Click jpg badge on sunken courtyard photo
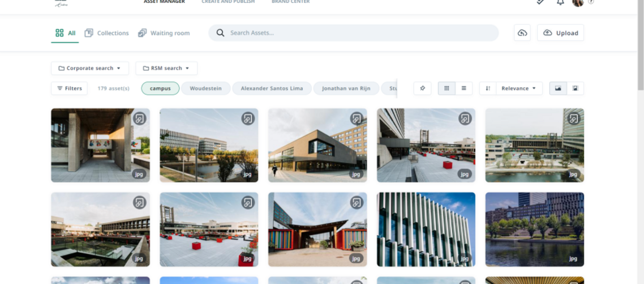This screenshot has height=284, width=644. [139, 258]
